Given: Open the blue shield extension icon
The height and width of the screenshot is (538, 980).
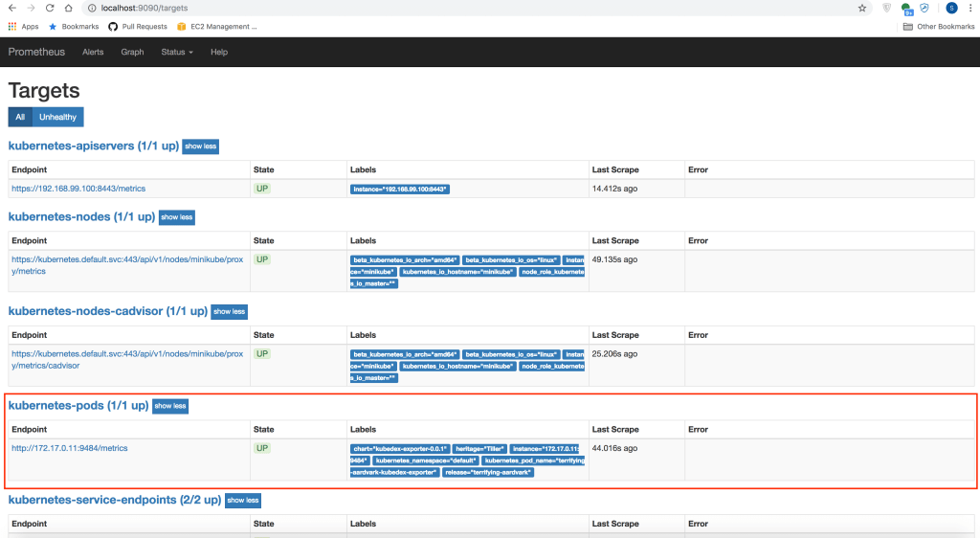Looking at the screenshot, I should [924, 8].
